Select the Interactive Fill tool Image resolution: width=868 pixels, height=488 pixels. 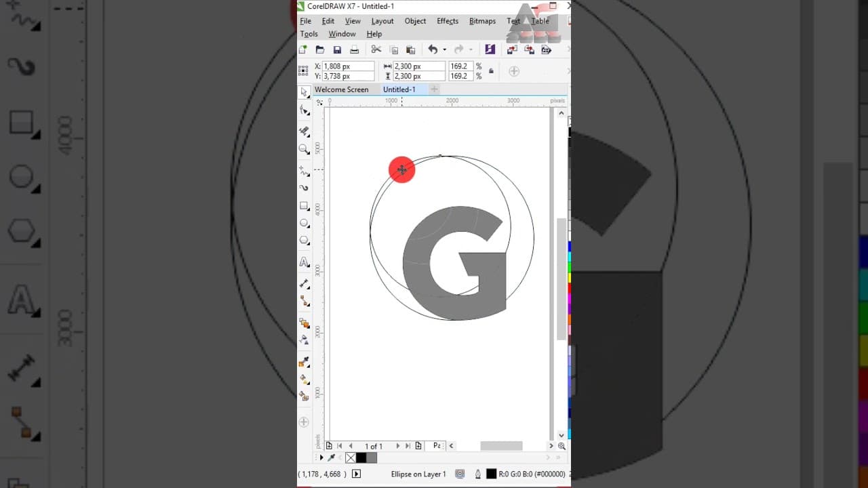[304, 379]
